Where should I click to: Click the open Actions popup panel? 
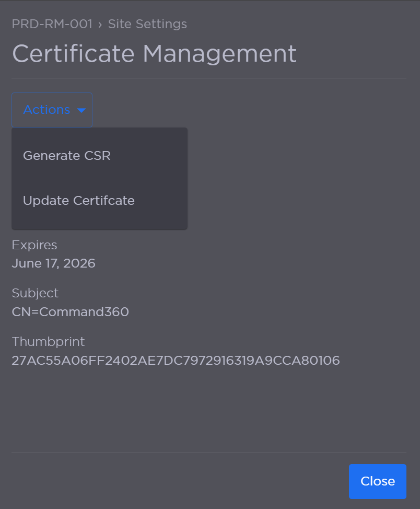coord(99,178)
